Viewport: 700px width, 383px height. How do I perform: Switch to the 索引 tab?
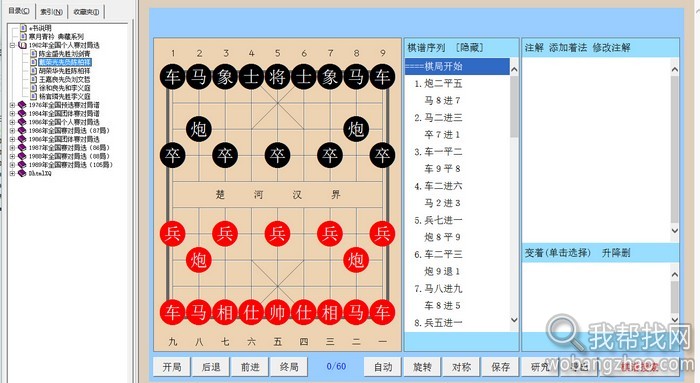tap(51, 12)
